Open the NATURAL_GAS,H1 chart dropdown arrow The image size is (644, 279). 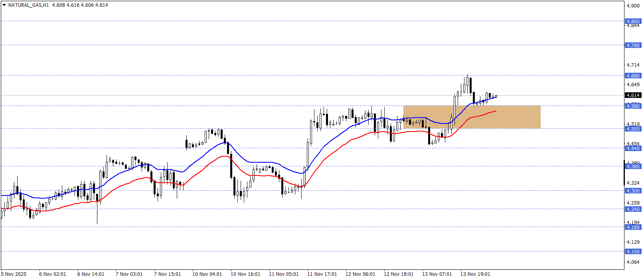pyautogui.click(x=4, y=5)
